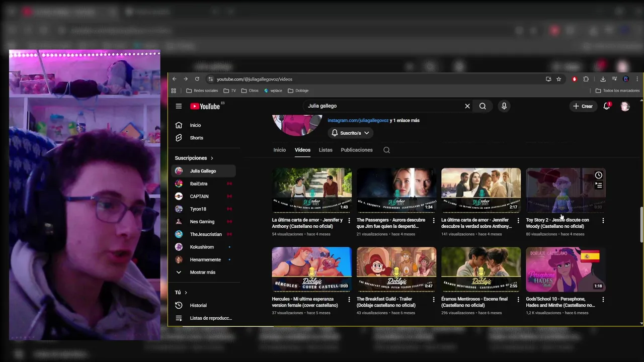Open options for Éramos Mentirosos video
Viewport: 644px width, 362px height.
coord(518,299)
